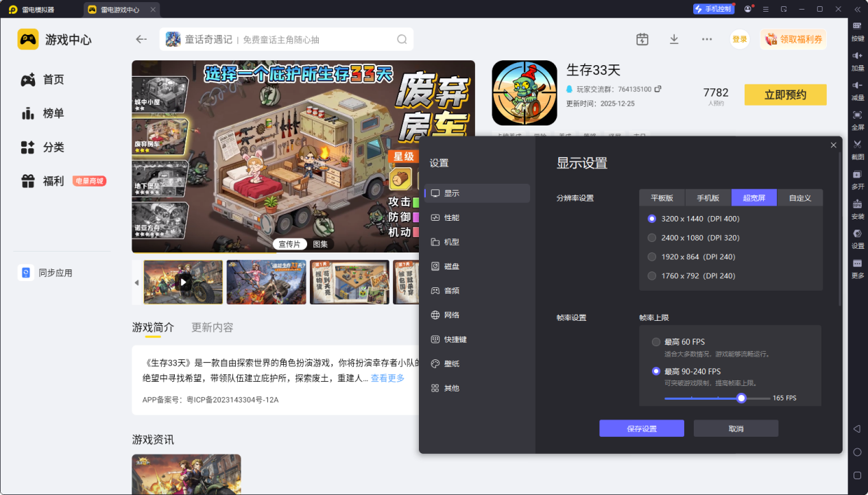
Task: Click the Android recent apps square button
Action: 857,475
